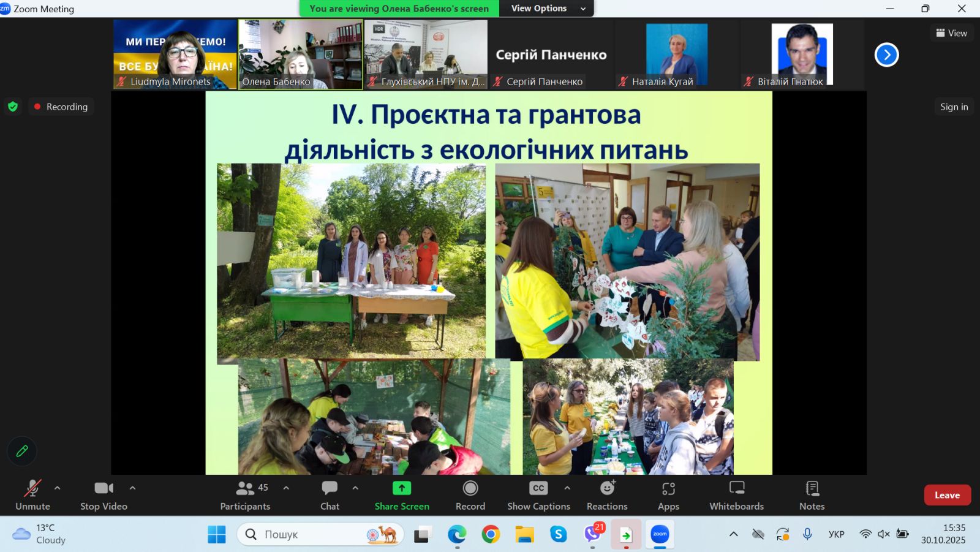Expand video options arrow next to Stop Video
Image resolution: width=980 pixels, height=552 pixels.
[132, 488]
